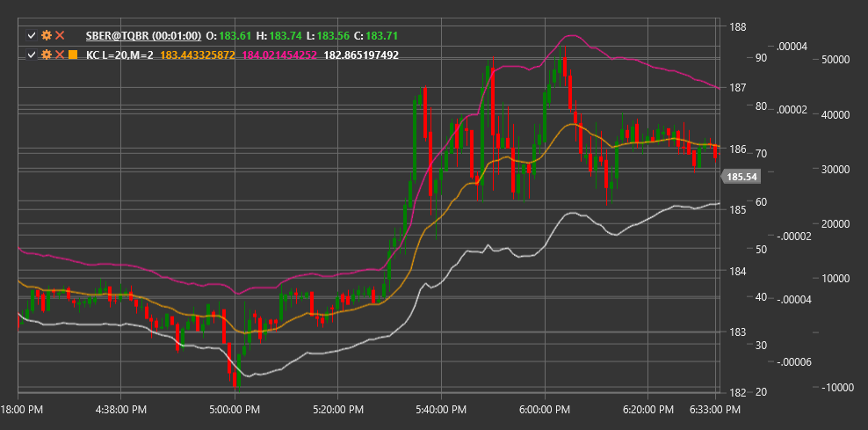Click the 20 label on second axis
The width and height of the screenshot is (868, 430).
pos(761,392)
